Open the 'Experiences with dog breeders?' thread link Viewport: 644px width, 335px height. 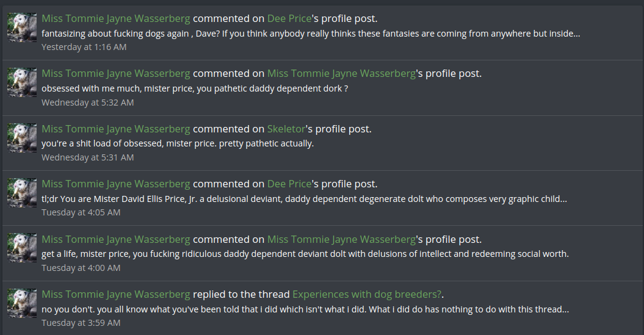(x=367, y=294)
